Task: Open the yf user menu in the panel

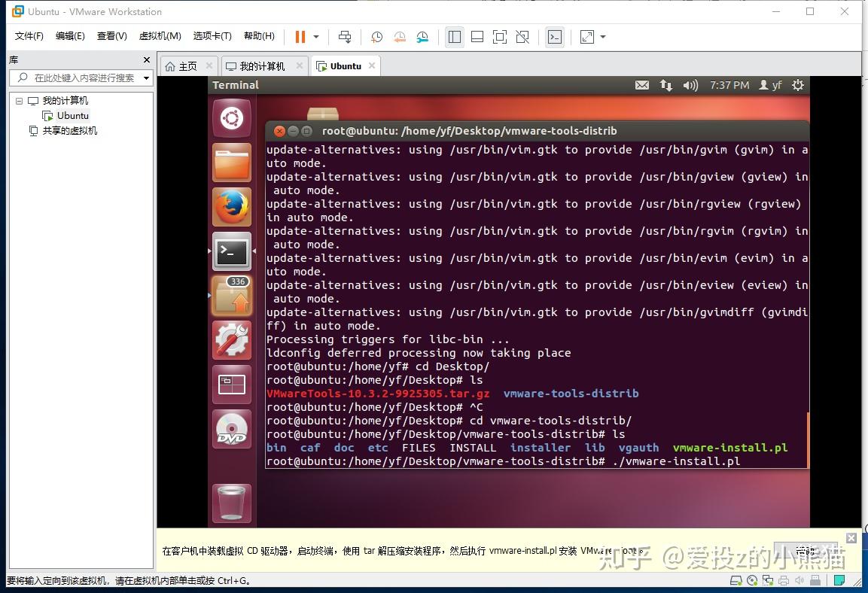Action: tap(770, 85)
